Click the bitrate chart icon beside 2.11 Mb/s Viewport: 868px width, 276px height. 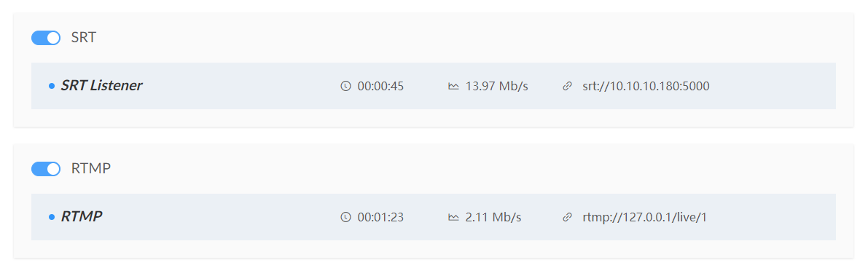coord(453,217)
